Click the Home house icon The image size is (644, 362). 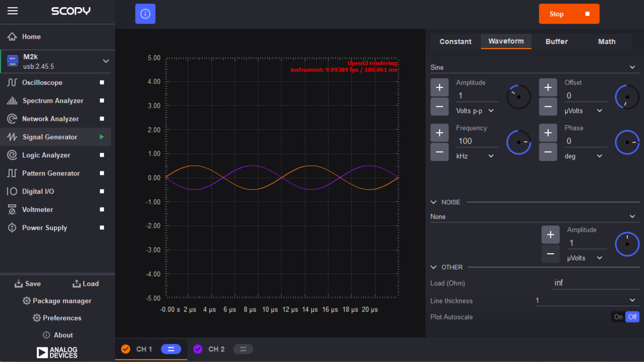[12, 37]
